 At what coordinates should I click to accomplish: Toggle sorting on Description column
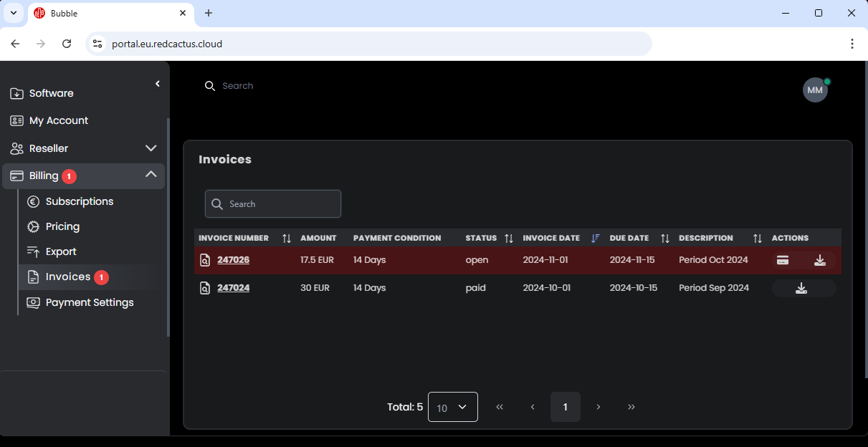tap(758, 239)
